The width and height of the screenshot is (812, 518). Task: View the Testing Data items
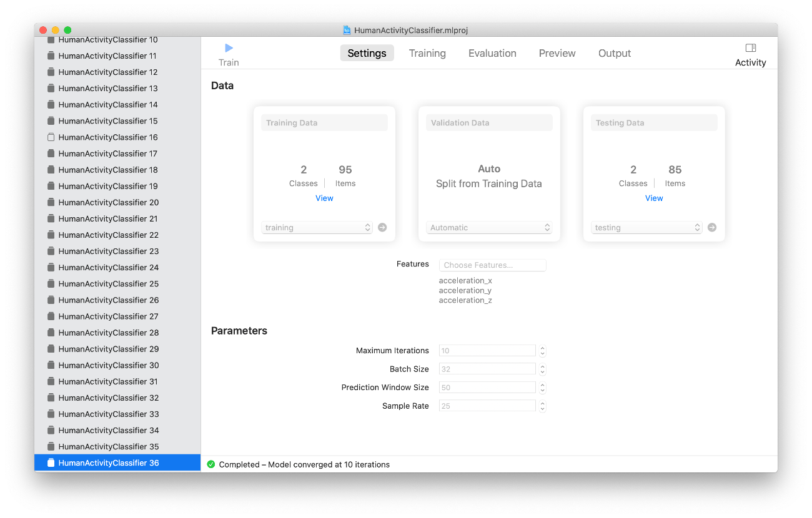click(x=654, y=198)
